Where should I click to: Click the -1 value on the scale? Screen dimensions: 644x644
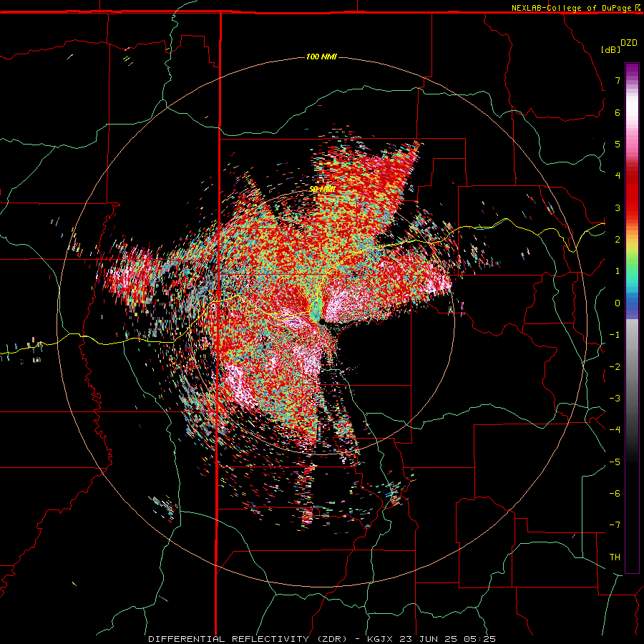pyautogui.click(x=615, y=335)
